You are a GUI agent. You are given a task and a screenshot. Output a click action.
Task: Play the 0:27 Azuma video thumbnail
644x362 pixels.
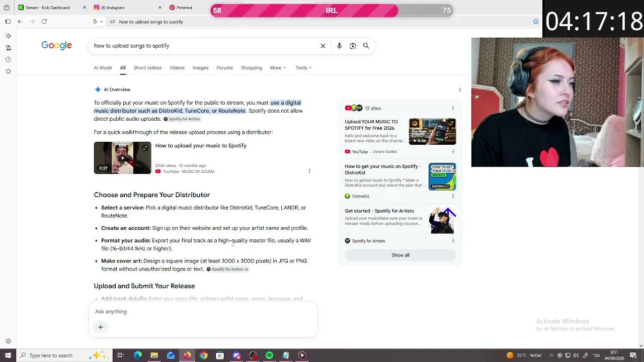point(122,158)
